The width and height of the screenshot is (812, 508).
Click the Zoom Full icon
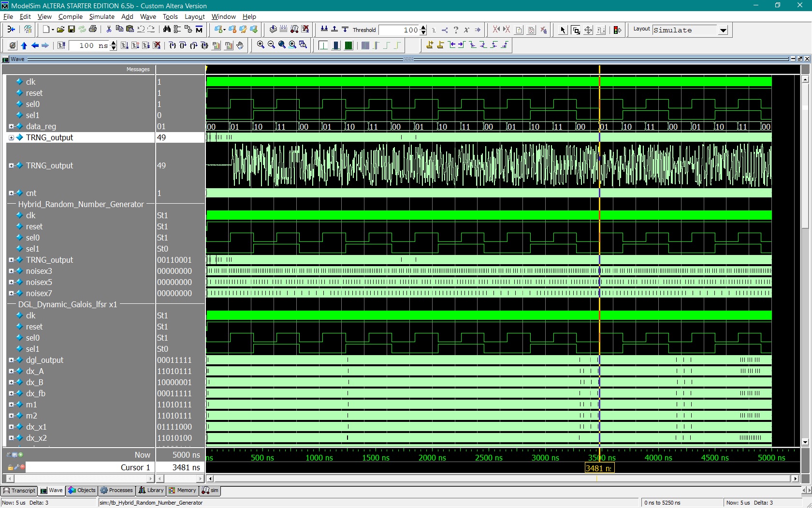click(282, 45)
